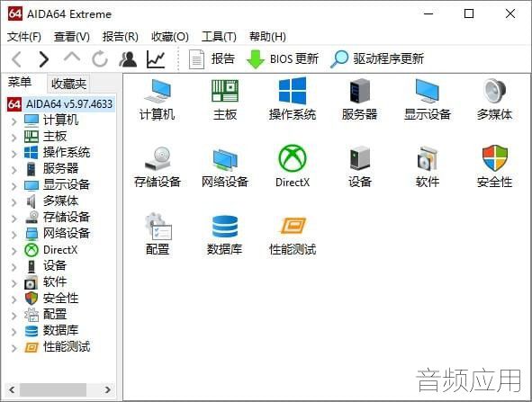Click the sidebar horizontal scrollbar right arrow
The width and height of the screenshot is (532, 402).
[x=107, y=389]
